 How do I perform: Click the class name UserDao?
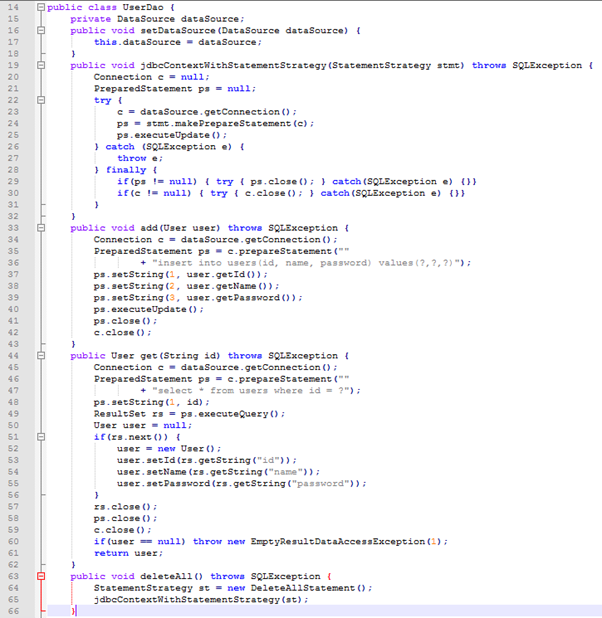[143, 7]
